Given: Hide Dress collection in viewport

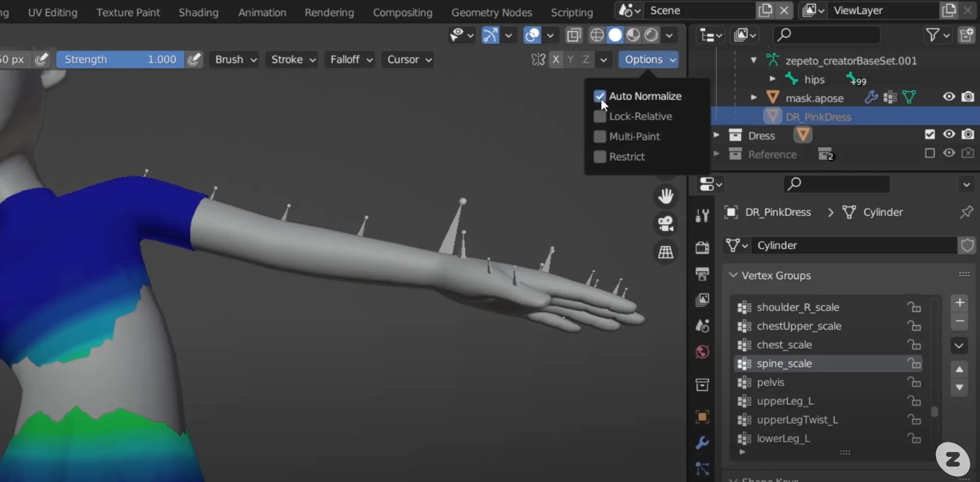Looking at the screenshot, I should [949, 134].
